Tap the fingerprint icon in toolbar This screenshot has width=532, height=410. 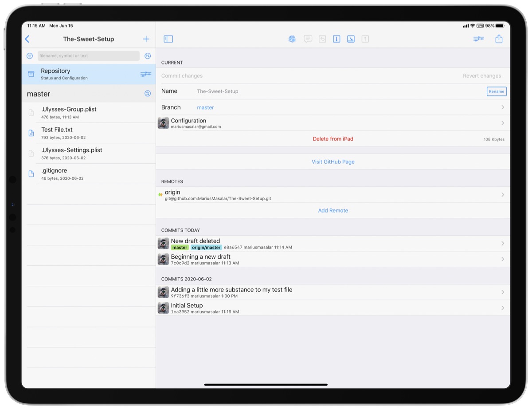pos(292,39)
